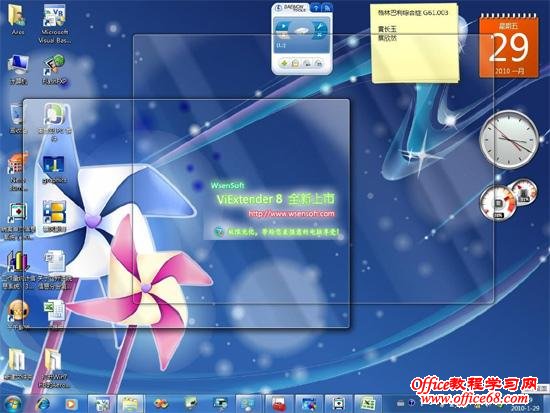550x413 pixels.
Task: Select the blue bar-chart desktop icon
Action: 54,165
